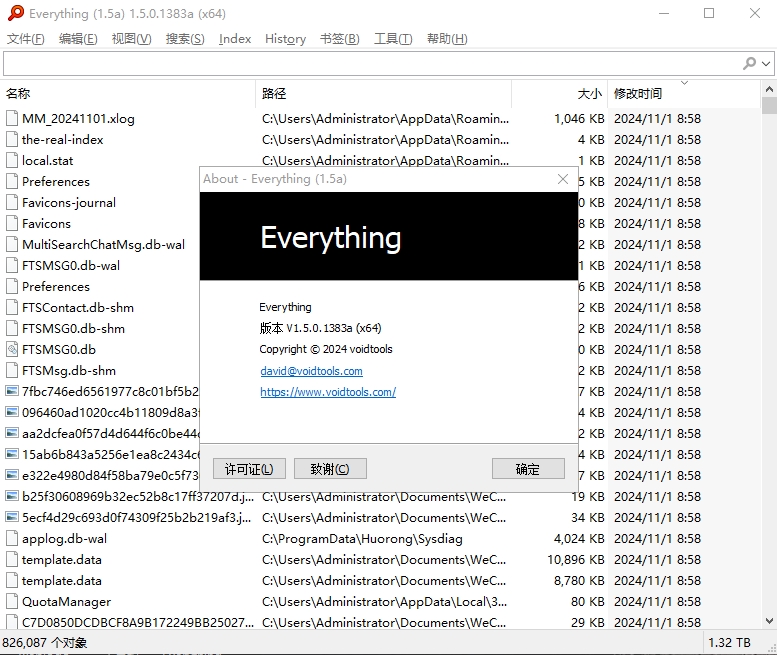Close the About - Everything dialog
This screenshot has height=655, width=777.
pos(563,179)
